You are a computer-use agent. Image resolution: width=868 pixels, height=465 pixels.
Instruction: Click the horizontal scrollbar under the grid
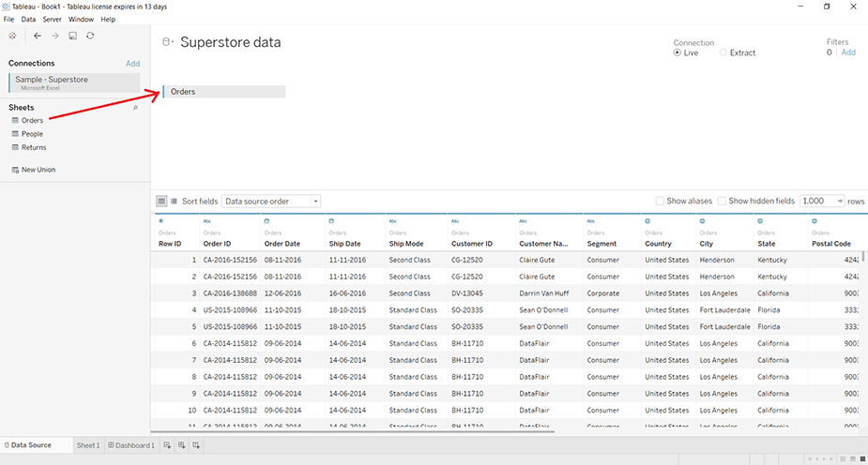(x=353, y=432)
